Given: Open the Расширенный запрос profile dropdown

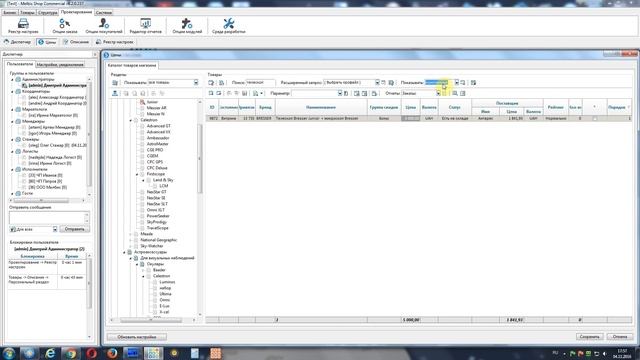Looking at the screenshot, I should pyautogui.click(x=377, y=82).
